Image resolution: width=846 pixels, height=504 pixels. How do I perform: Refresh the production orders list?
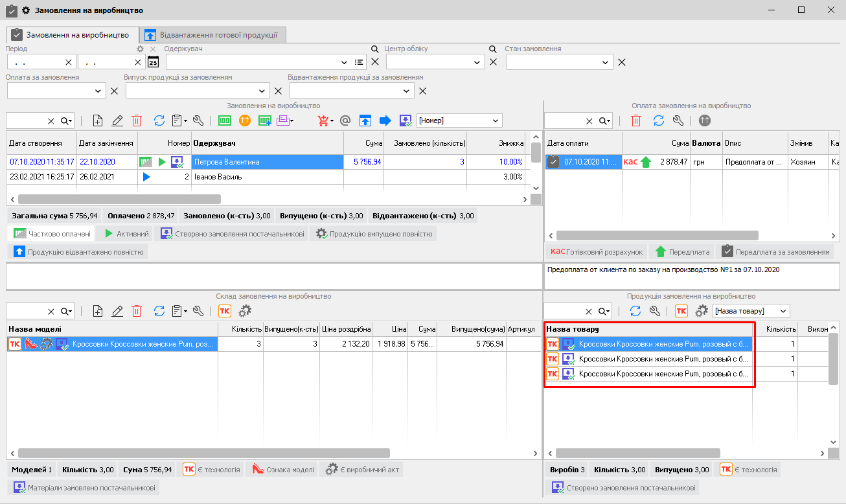159,120
